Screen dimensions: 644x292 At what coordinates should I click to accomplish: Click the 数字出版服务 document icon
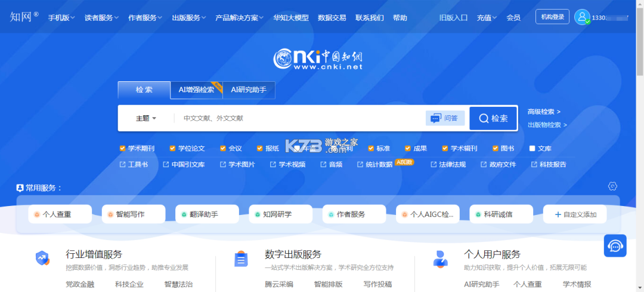click(x=241, y=259)
